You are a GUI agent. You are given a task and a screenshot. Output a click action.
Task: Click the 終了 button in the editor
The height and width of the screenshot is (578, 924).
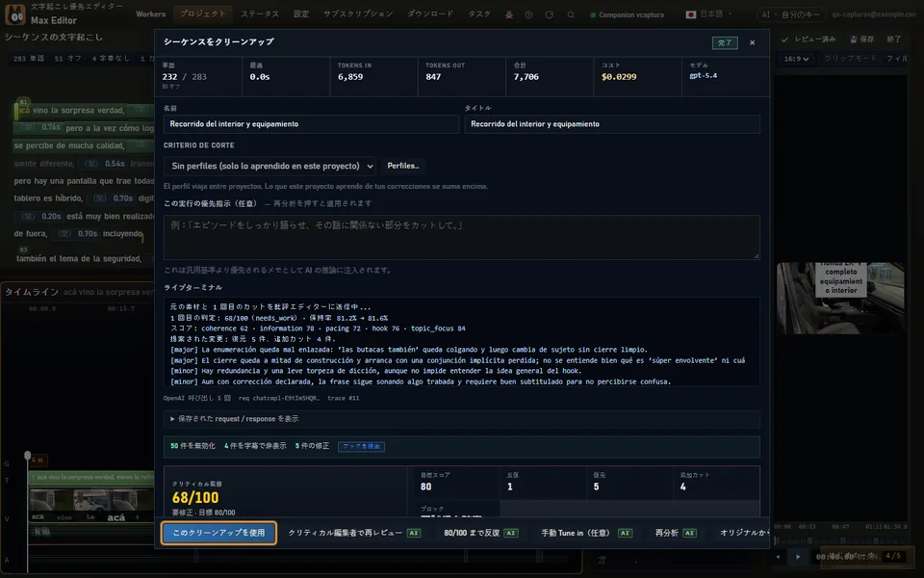894,39
